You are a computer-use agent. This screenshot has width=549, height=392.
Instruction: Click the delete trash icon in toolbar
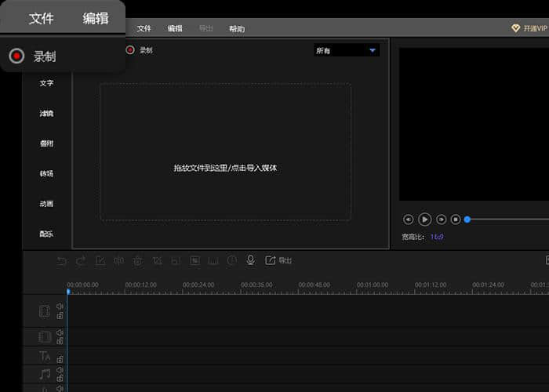click(x=137, y=260)
